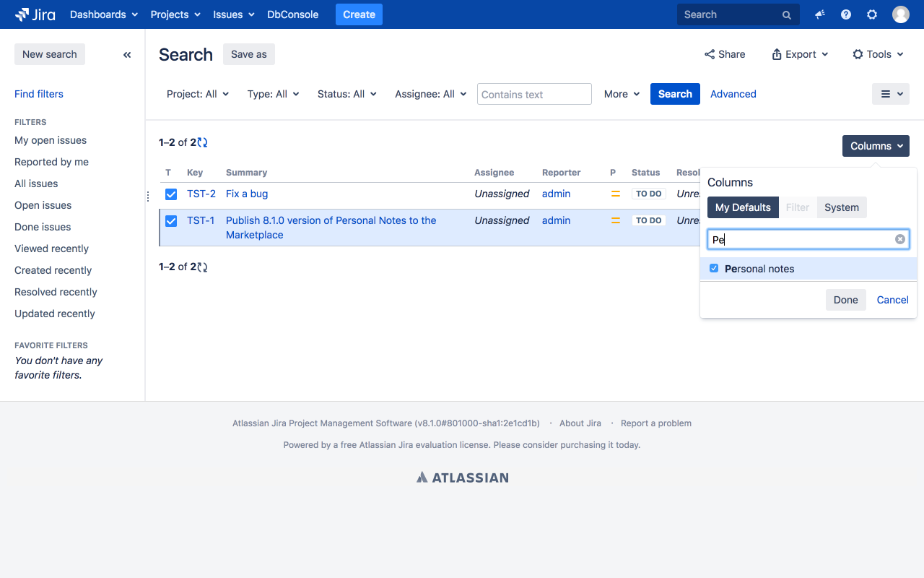Image resolution: width=924 pixels, height=578 pixels.
Task: Open the Project: All filter
Action: pyautogui.click(x=198, y=94)
